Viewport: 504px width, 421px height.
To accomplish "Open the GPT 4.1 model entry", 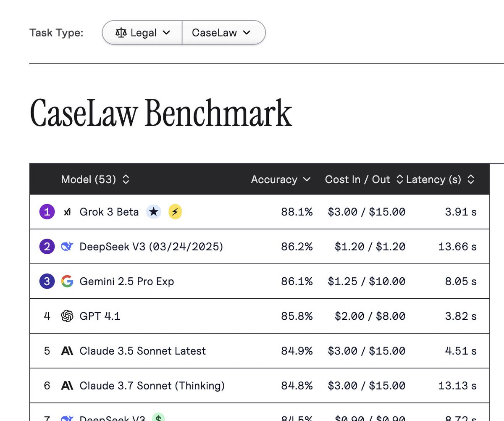I will [100, 316].
